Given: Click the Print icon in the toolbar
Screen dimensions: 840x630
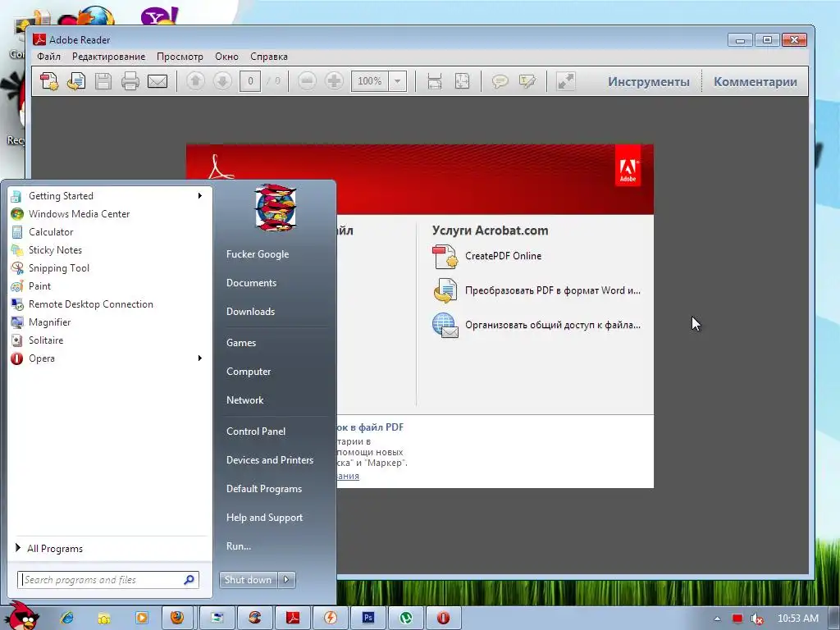Looking at the screenshot, I should pyautogui.click(x=130, y=81).
